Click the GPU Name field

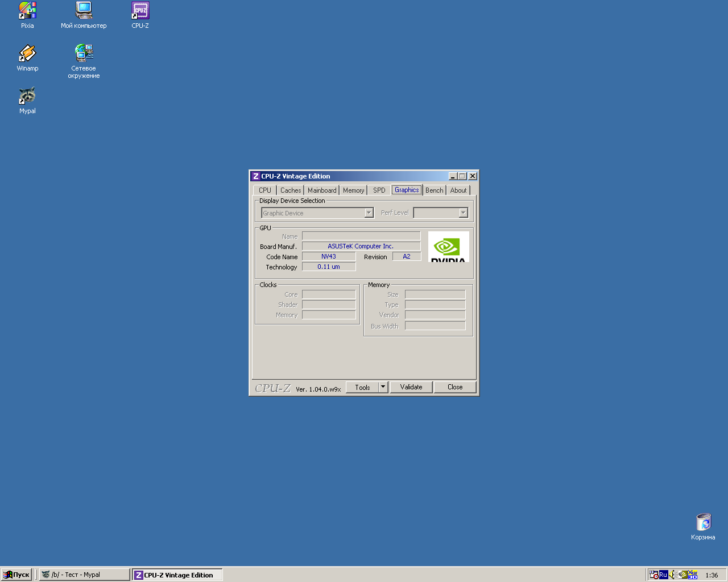coord(361,236)
